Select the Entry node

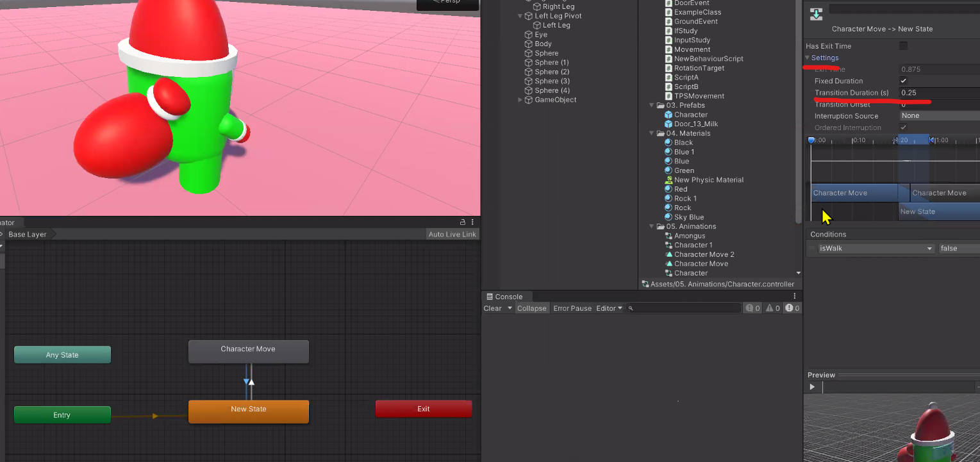(62, 415)
